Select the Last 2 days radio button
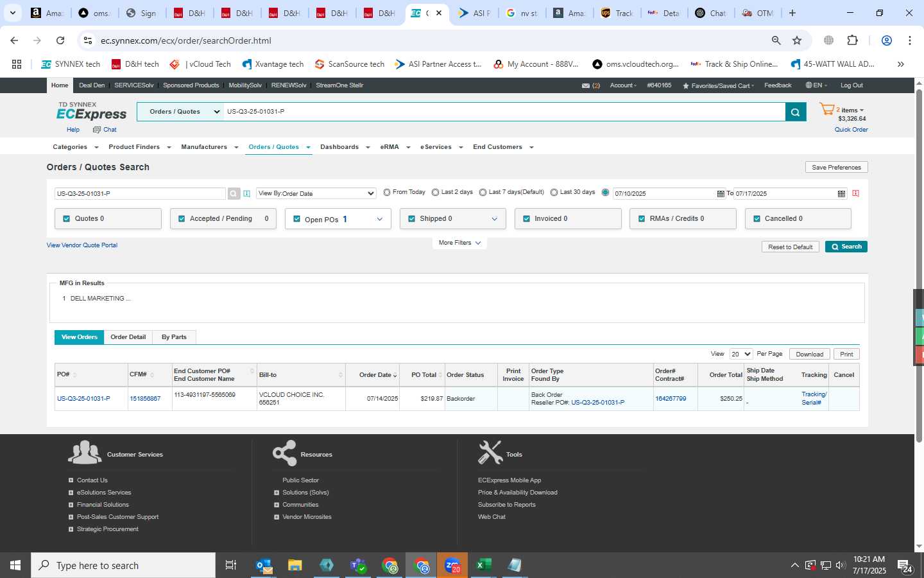924x578 pixels. click(x=435, y=193)
